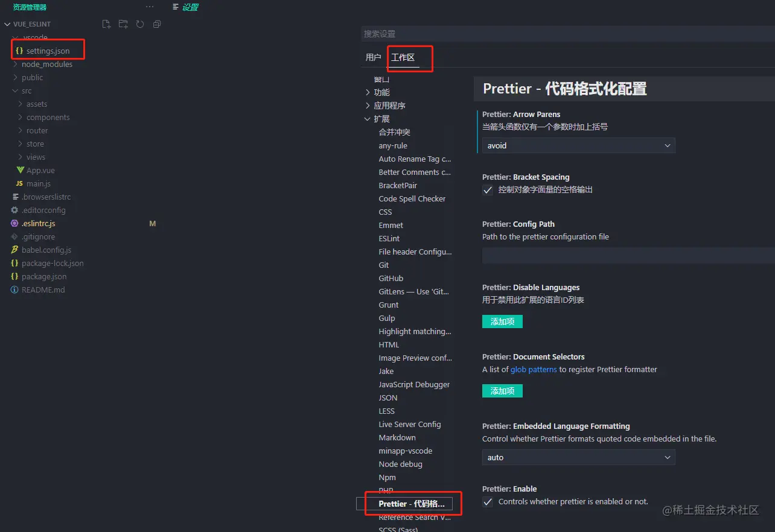Click the braces icon beside package.json
This screenshot has height=532, width=775.
point(15,276)
